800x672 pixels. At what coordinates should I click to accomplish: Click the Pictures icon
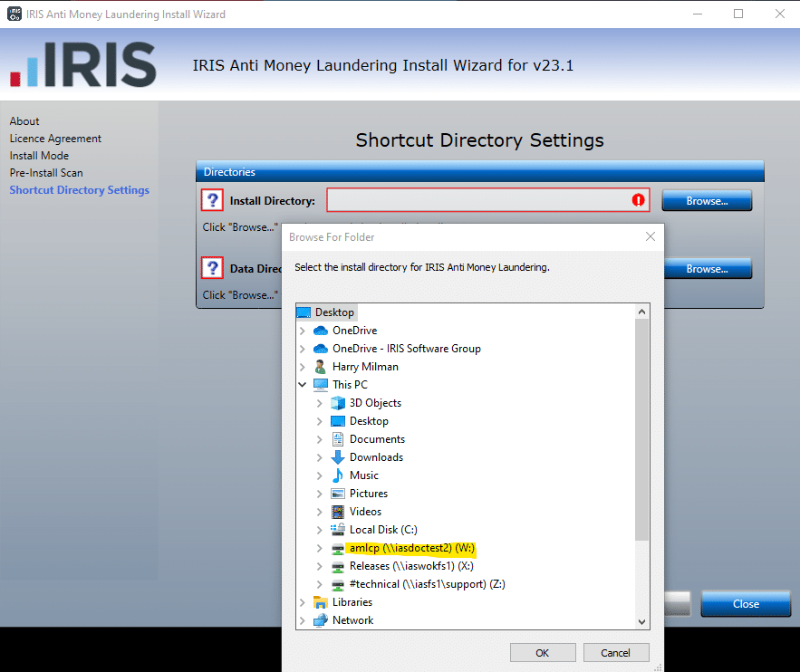coord(338,494)
